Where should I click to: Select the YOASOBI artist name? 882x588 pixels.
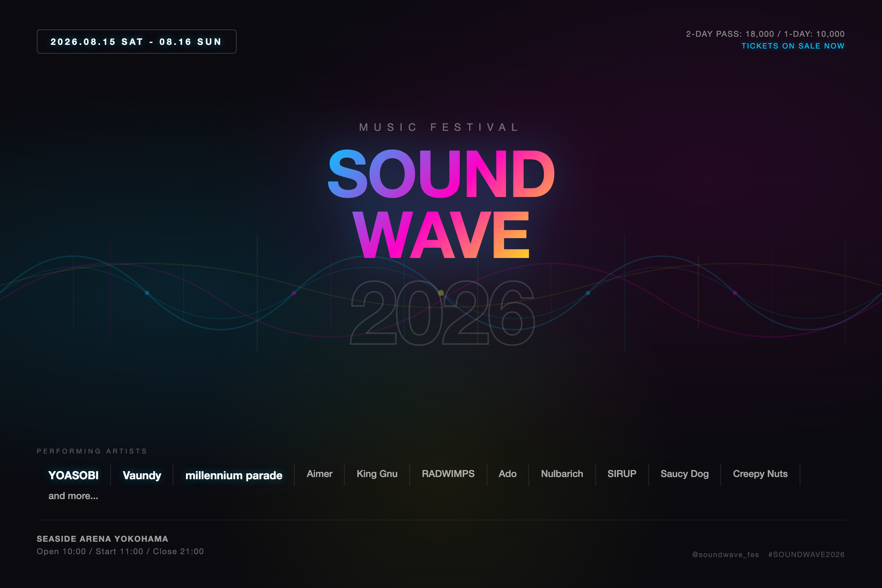73,475
